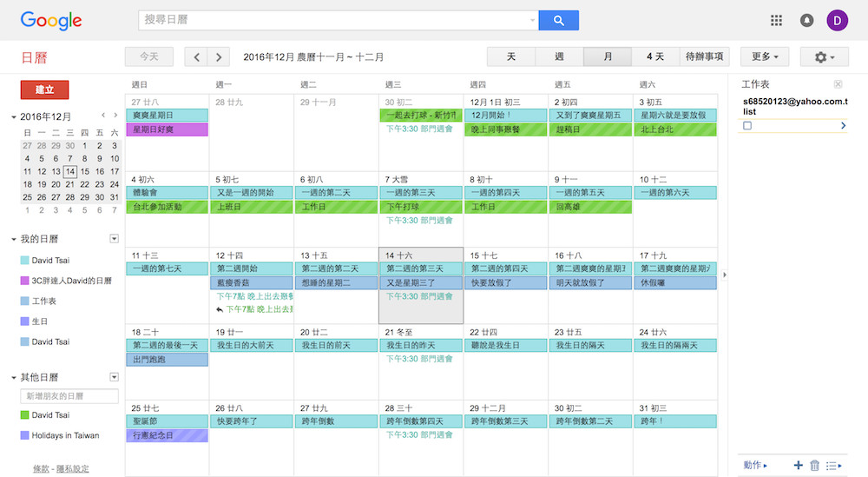Screen dimensions: 868x477
Task: Click the 新增朋友的日曆 input field
Action: coord(69,396)
